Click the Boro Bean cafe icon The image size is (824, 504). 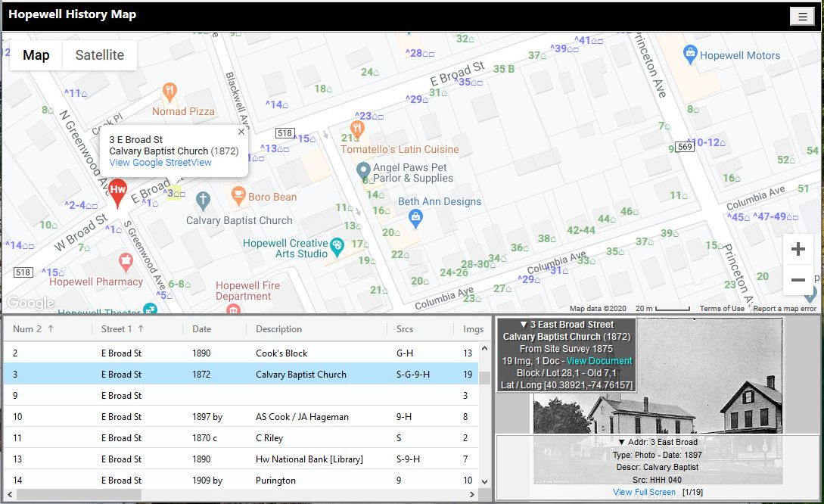coord(238,197)
